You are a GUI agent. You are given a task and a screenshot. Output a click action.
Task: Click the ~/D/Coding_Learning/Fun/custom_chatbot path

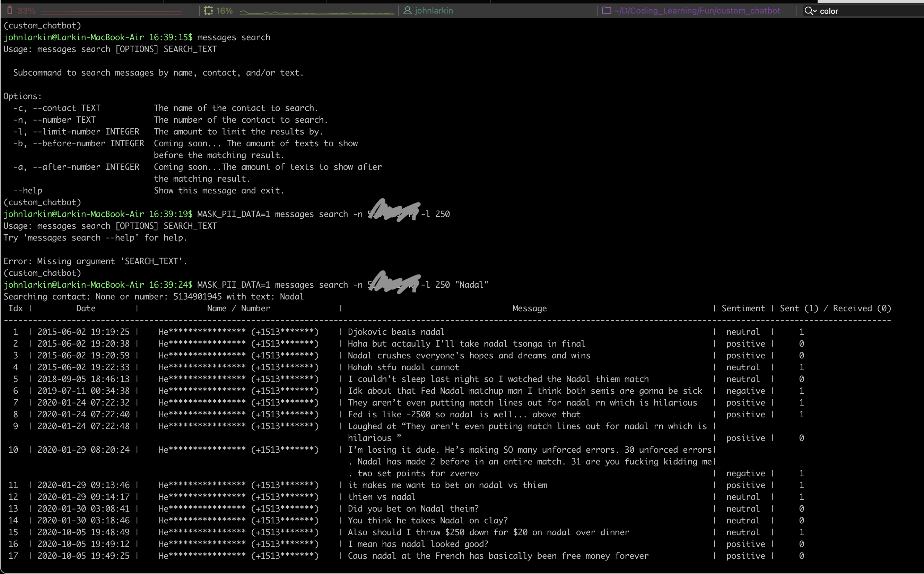(697, 11)
